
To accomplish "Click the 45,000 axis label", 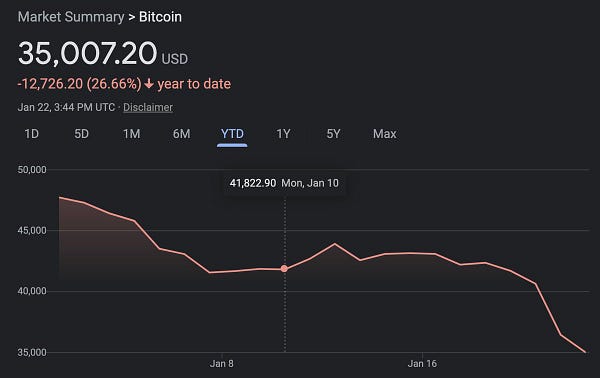I will point(32,230).
